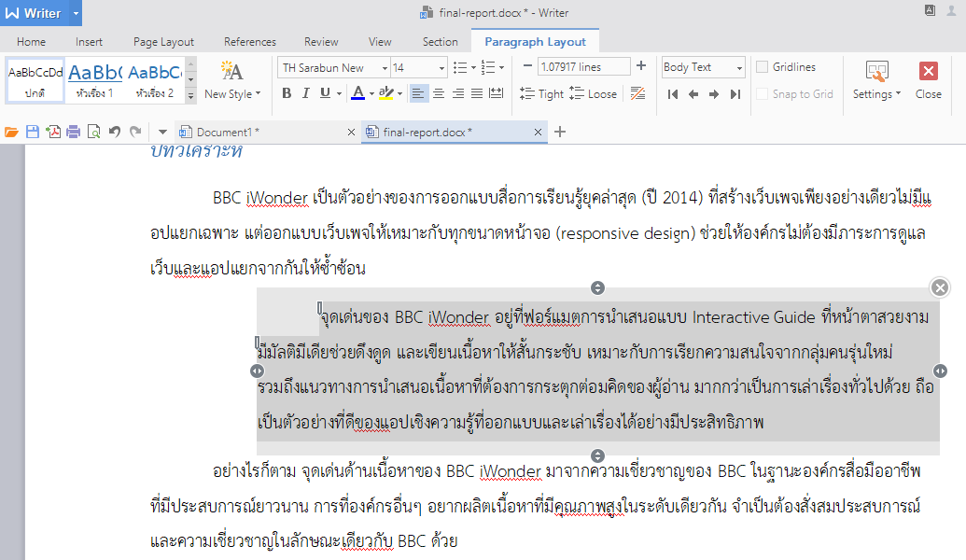Create a new document tab
The image size is (966, 560).
tap(560, 132)
